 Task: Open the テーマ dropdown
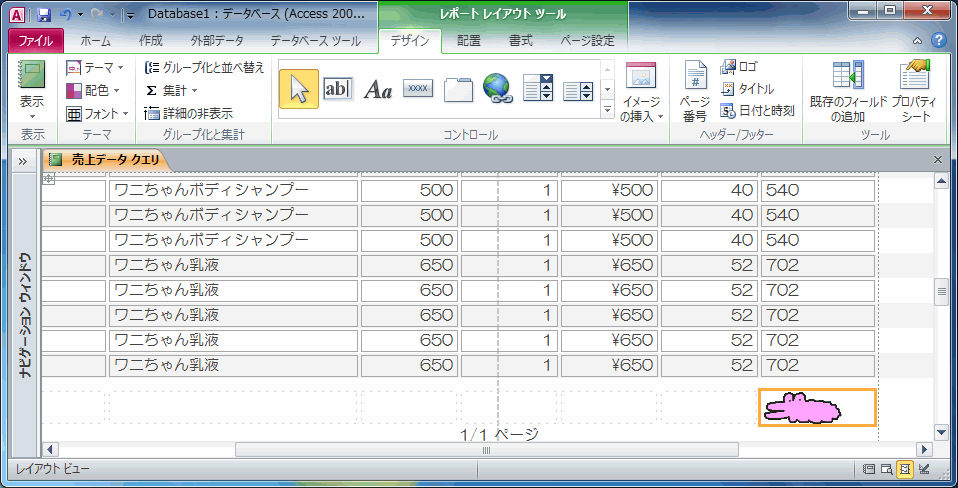coord(95,67)
